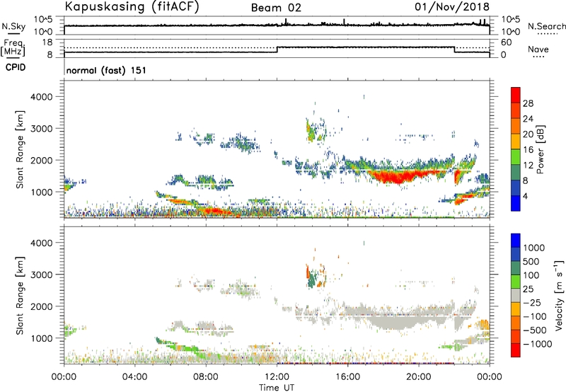Click the Slant Range label of the velocity panel
The image size is (566, 392).
20,296
